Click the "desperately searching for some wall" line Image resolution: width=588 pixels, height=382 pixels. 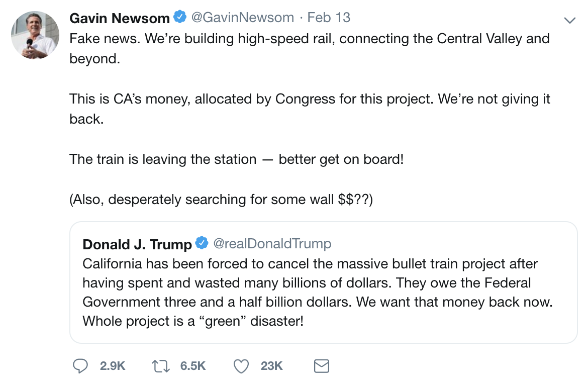pyautogui.click(x=221, y=200)
